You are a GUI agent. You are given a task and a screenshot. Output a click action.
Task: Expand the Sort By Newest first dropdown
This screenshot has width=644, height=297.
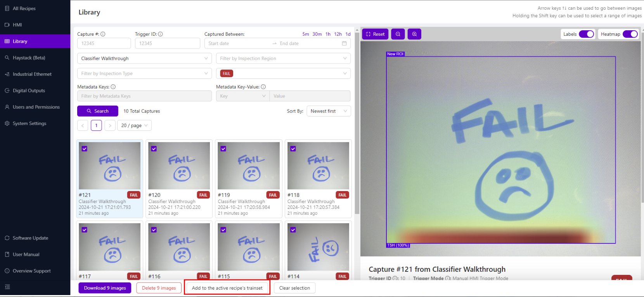point(329,111)
